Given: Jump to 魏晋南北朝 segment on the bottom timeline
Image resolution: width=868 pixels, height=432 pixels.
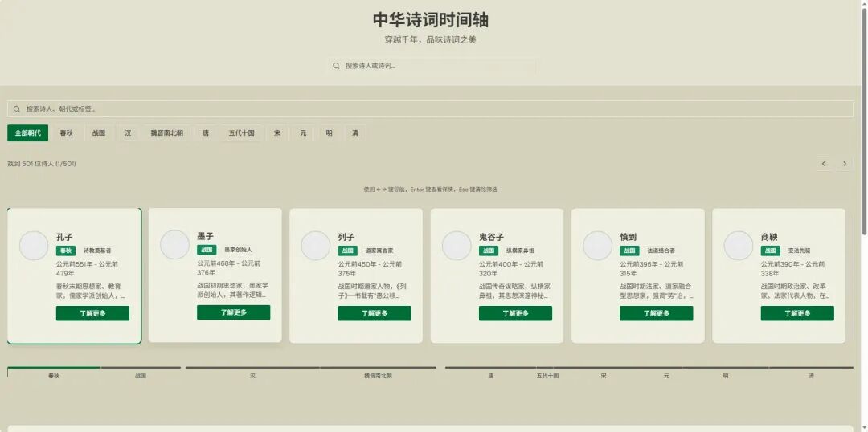Looking at the screenshot, I should pos(378,373).
